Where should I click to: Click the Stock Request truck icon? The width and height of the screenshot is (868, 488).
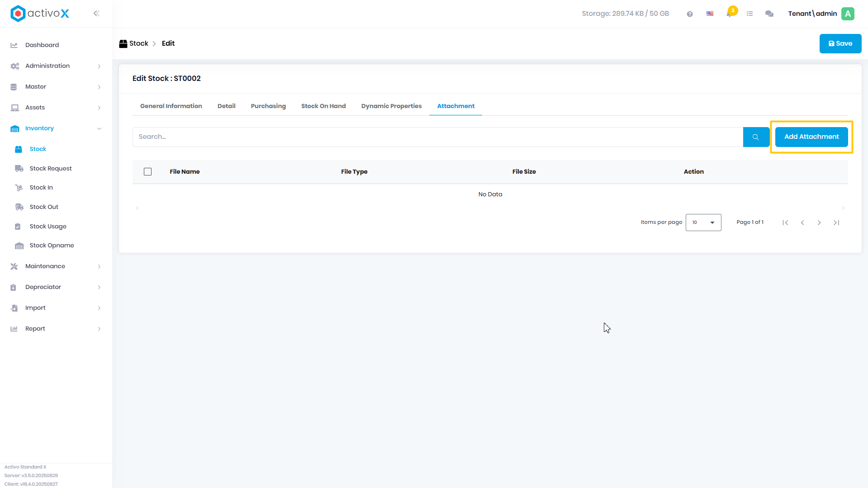[19, 169]
